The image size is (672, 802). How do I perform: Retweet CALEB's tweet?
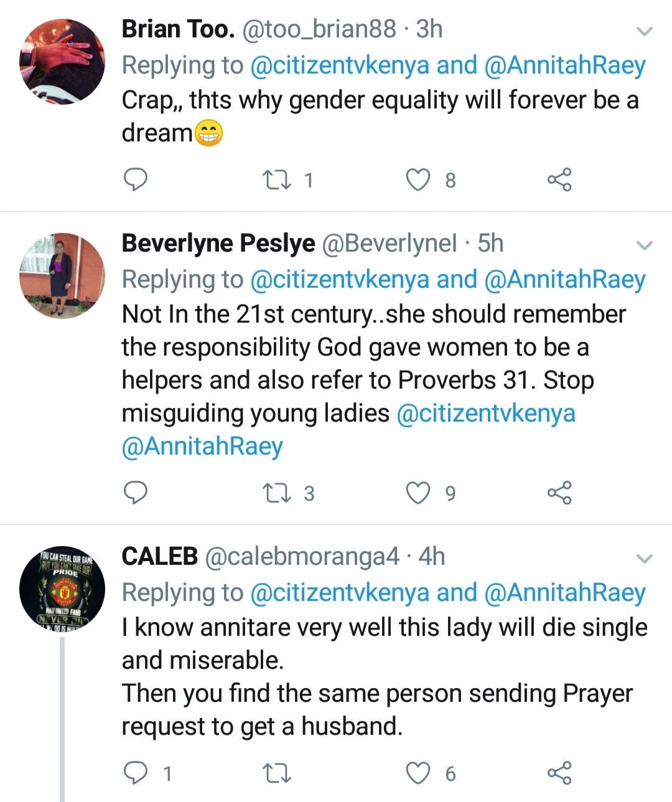[x=277, y=773]
